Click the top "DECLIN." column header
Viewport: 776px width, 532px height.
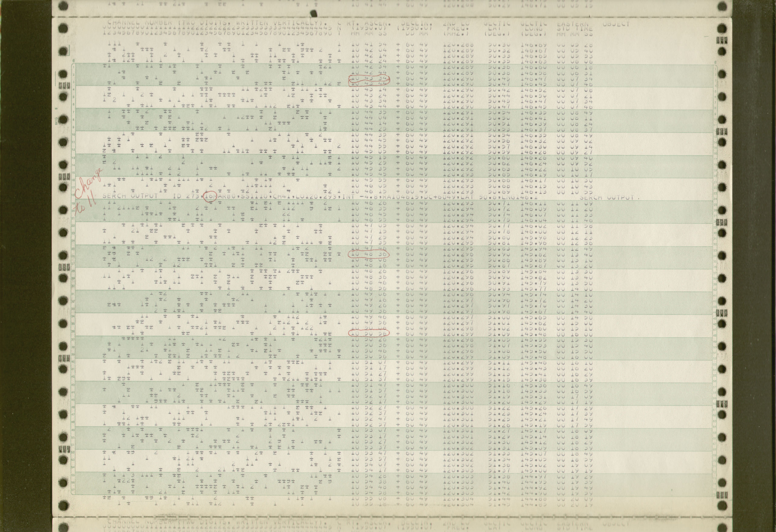tap(416, 24)
